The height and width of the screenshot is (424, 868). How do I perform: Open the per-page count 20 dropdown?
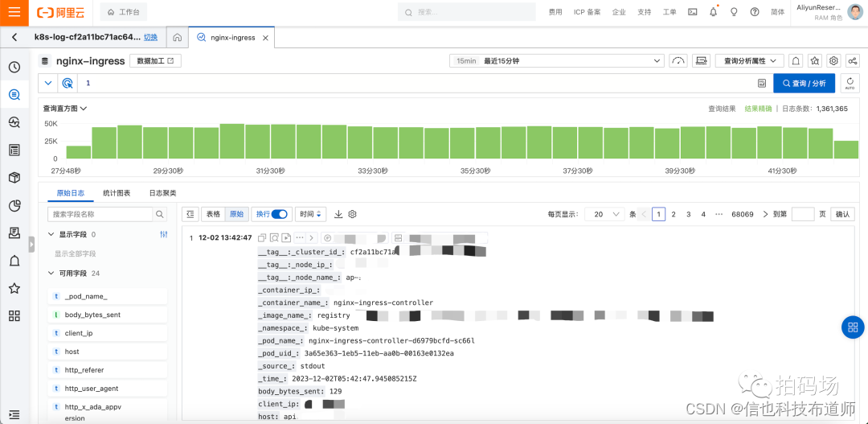click(x=604, y=214)
